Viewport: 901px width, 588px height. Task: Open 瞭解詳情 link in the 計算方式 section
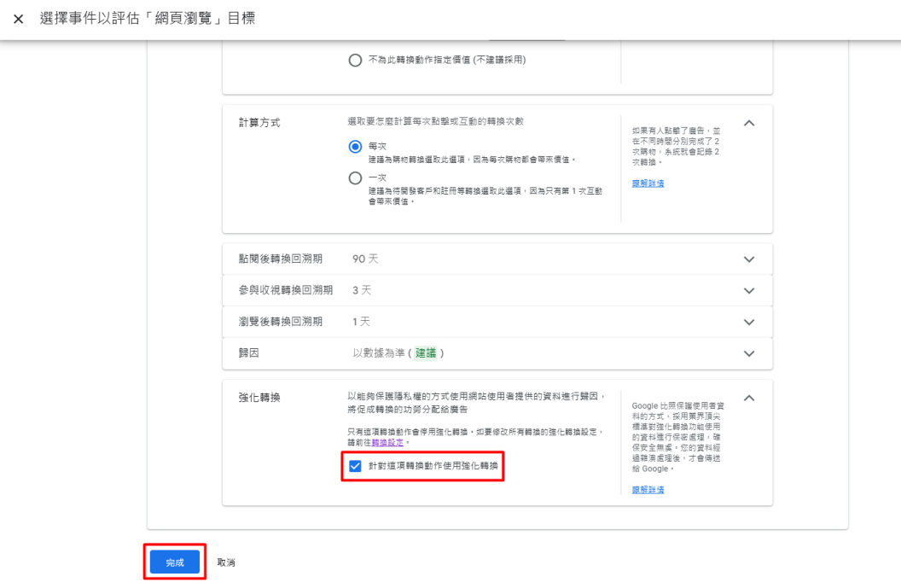point(648,183)
